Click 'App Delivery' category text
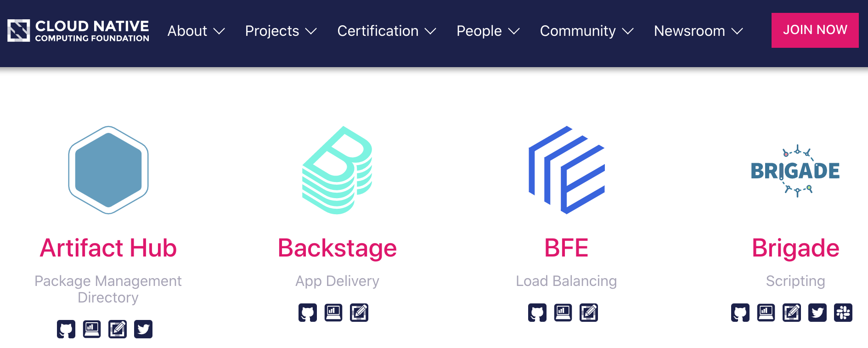868x348 pixels. (x=337, y=281)
